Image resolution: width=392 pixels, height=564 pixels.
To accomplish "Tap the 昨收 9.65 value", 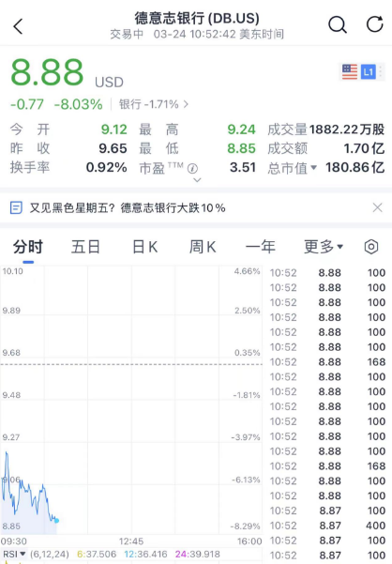I will coord(113,148).
